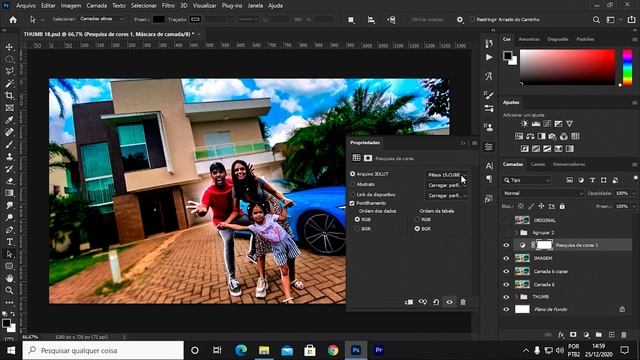Open the Arquivo menu
The width and height of the screenshot is (640, 360).
click(x=26, y=6)
